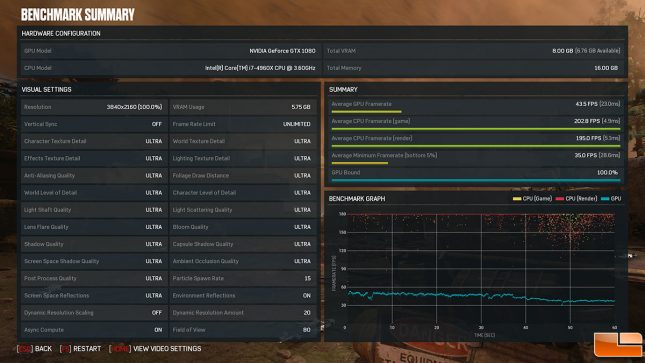Select the Environment Reflections ON row
645x363 pixels.
point(243,296)
